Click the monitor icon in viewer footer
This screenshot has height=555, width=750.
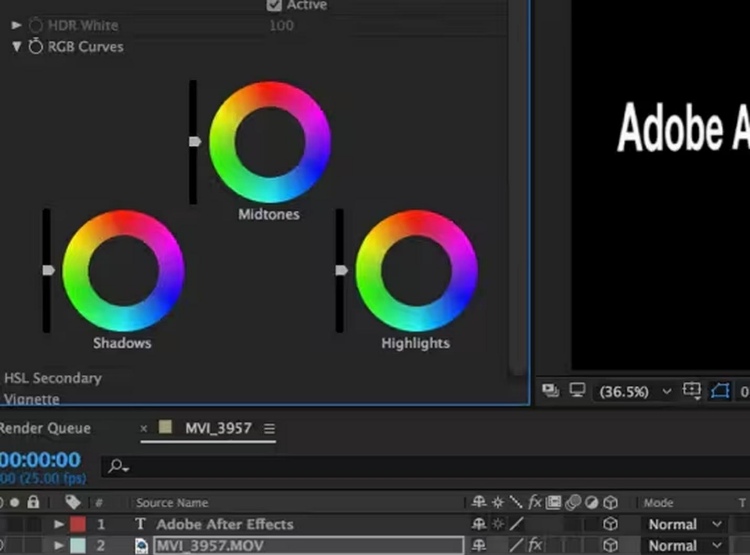coord(575,392)
